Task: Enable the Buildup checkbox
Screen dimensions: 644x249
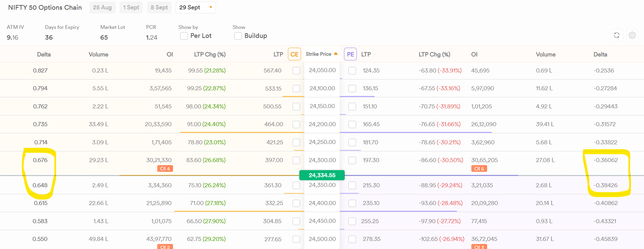Action: point(238,36)
